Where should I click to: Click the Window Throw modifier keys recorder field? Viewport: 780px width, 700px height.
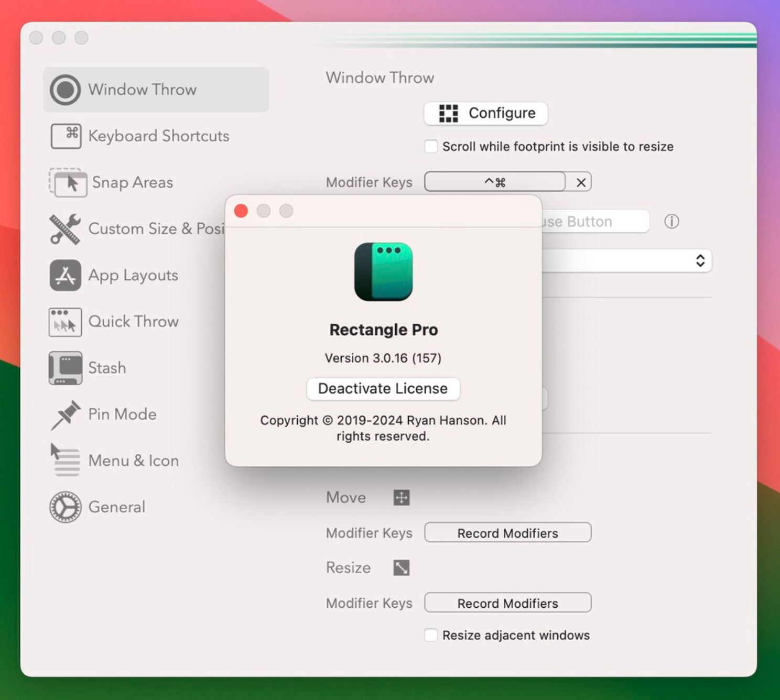coord(495,182)
